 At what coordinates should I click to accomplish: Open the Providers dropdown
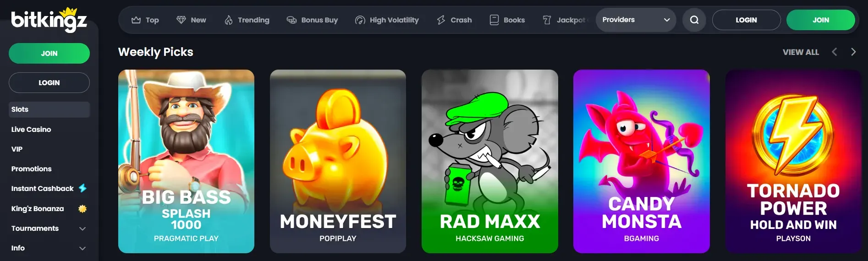point(636,20)
